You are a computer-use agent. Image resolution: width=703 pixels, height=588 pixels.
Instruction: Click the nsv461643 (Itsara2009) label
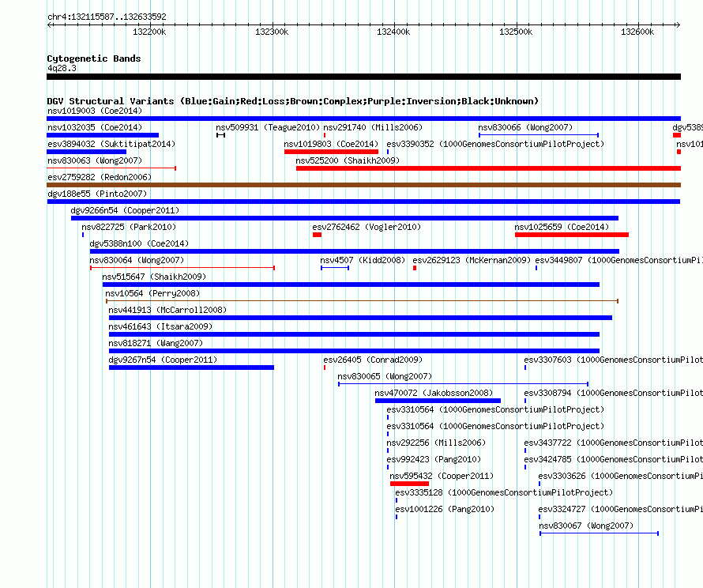coord(160,326)
